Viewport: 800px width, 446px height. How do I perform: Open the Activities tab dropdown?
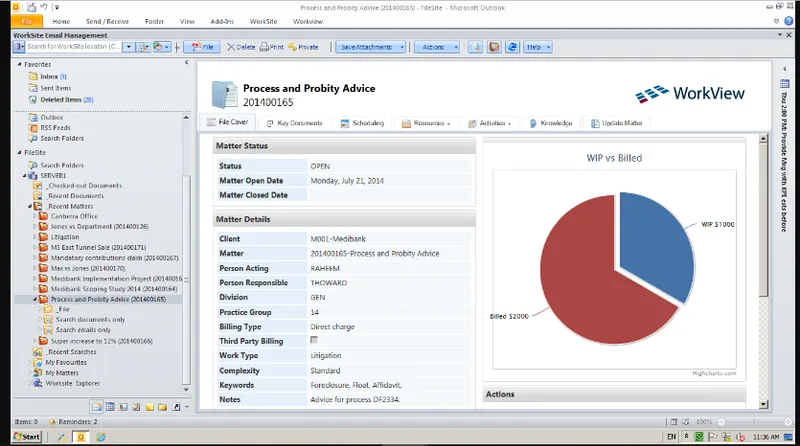click(489, 123)
